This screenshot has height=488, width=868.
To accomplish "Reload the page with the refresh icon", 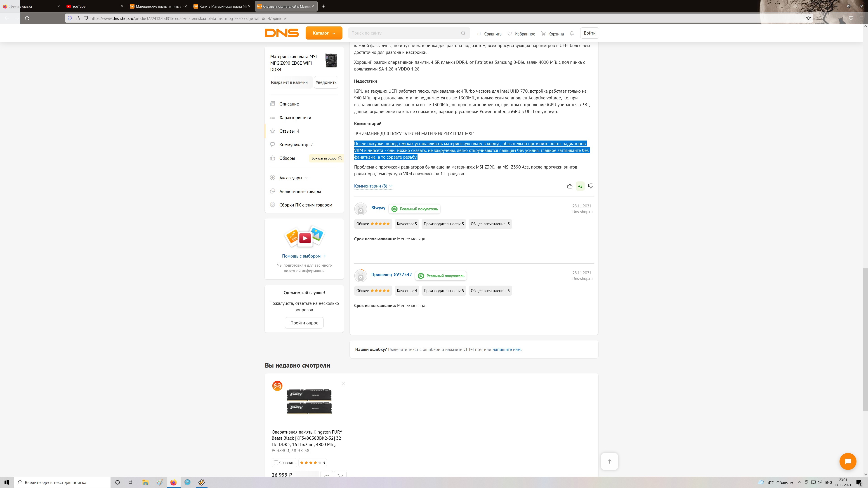I will point(27,18).
